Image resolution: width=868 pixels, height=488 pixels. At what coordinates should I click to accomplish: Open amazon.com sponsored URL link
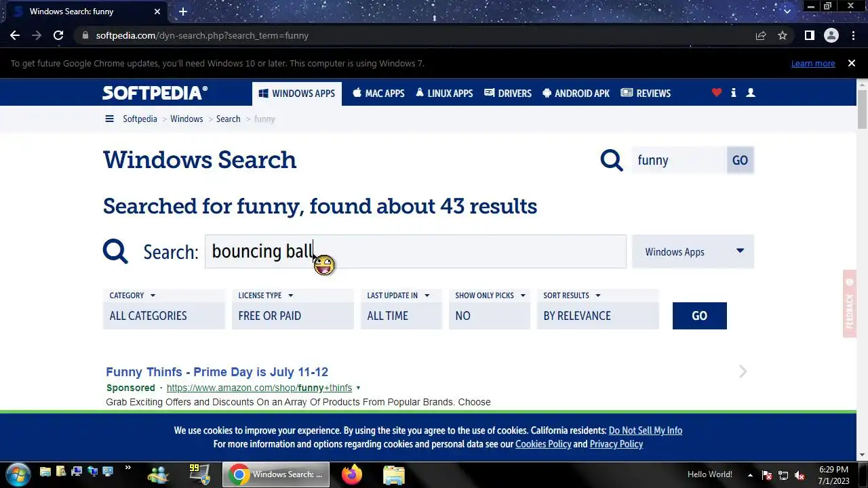coord(259,388)
